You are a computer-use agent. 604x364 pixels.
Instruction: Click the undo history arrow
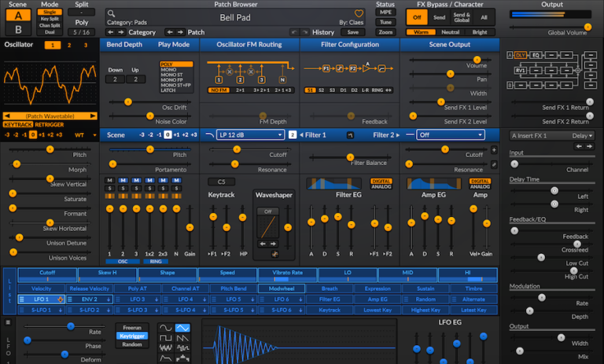click(x=294, y=32)
